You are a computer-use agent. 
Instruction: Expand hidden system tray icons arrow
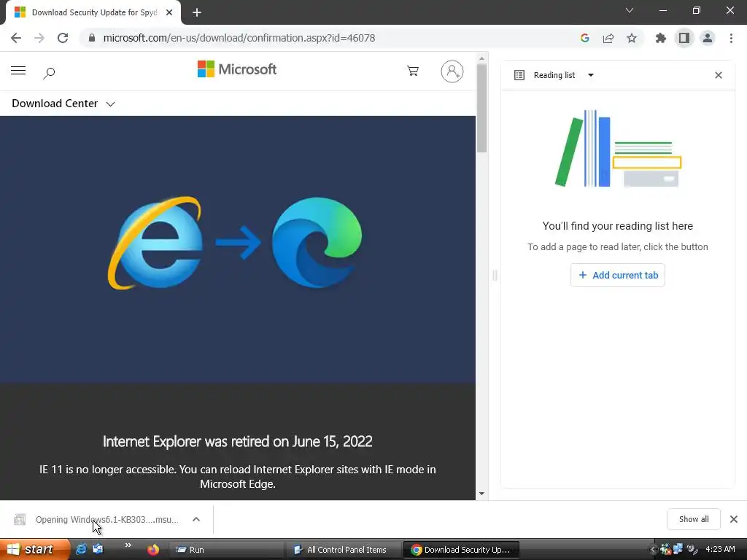point(653,550)
